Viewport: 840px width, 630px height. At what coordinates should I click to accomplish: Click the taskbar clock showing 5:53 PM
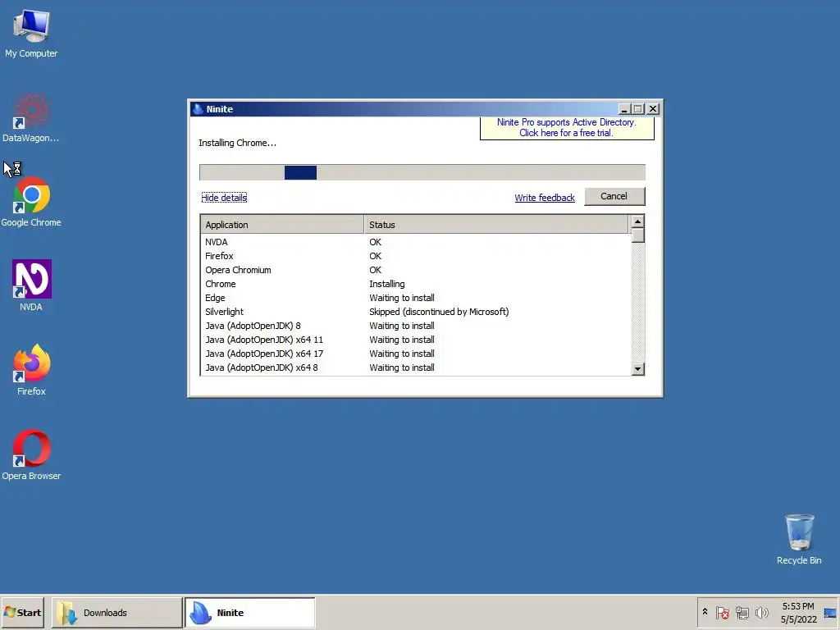click(x=797, y=612)
